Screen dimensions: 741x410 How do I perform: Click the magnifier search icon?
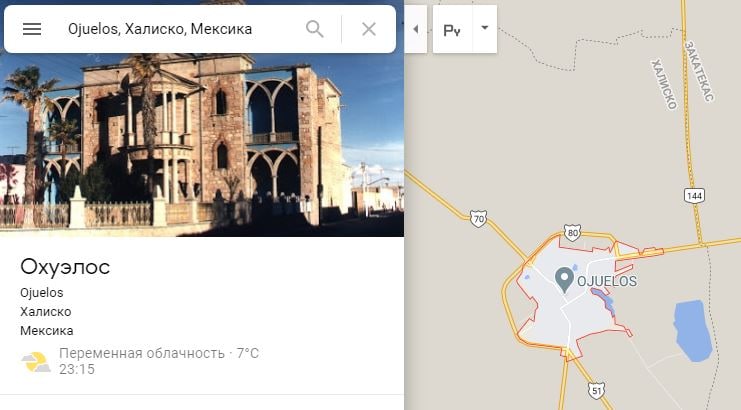click(x=315, y=29)
